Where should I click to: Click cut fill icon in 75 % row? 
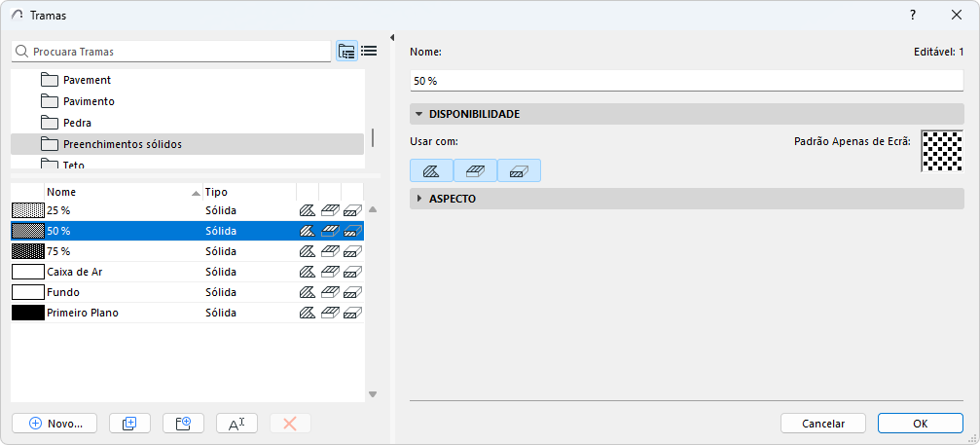[352, 251]
